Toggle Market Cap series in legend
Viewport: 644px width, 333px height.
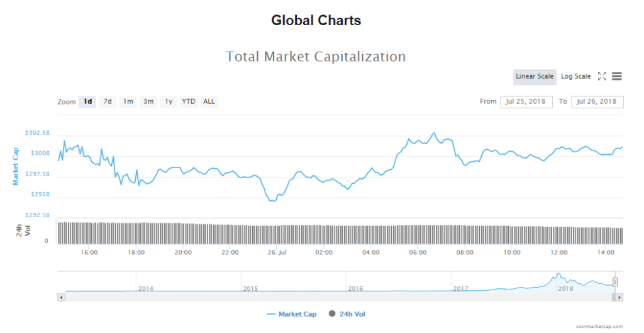292,314
